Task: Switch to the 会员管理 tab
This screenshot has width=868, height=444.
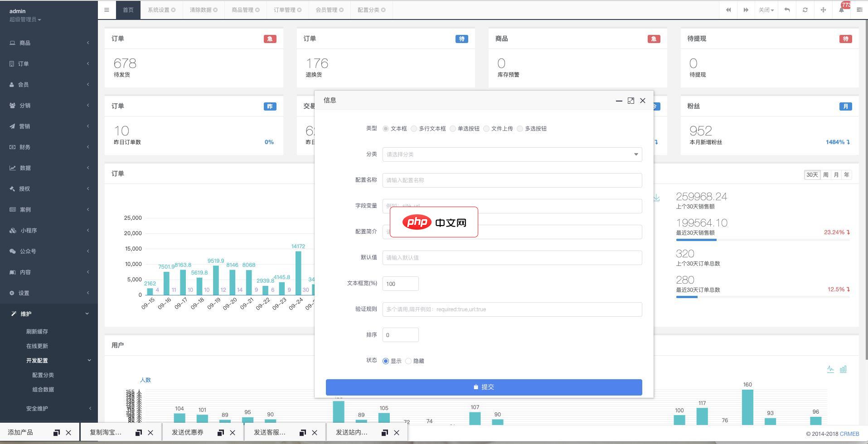Action: (327, 9)
